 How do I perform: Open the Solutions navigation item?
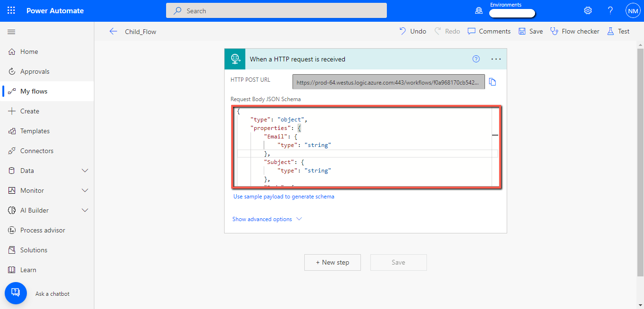(x=47, y=250)
